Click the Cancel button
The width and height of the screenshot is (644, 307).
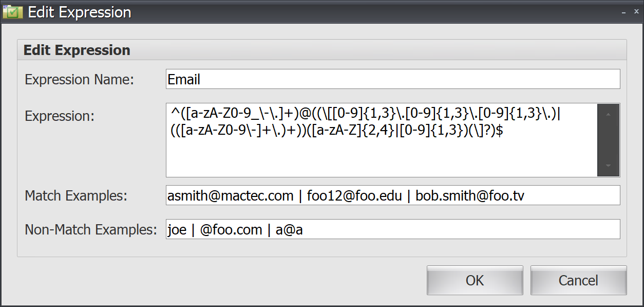[x=578, y=280]
